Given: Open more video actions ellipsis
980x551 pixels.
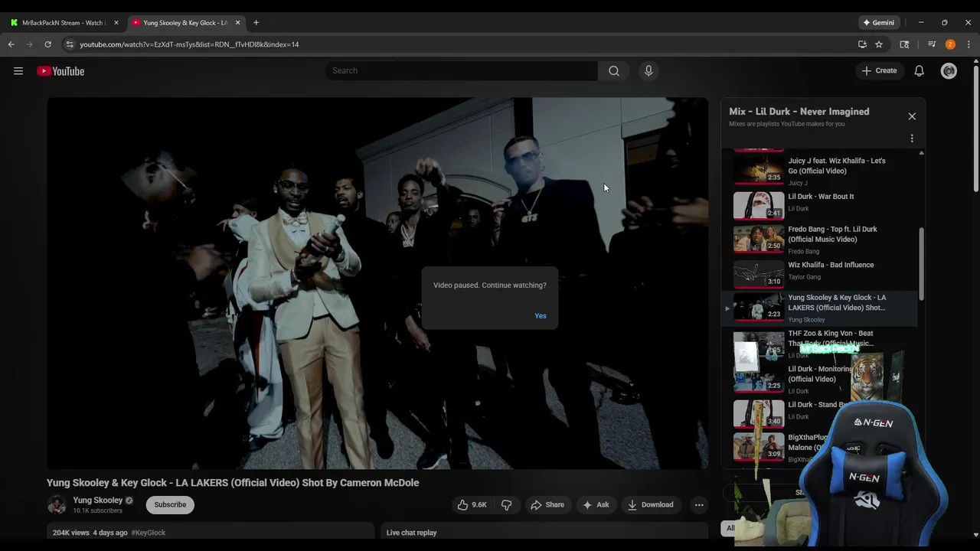Looking at the screenshot, I should click(x=698, y=505).
